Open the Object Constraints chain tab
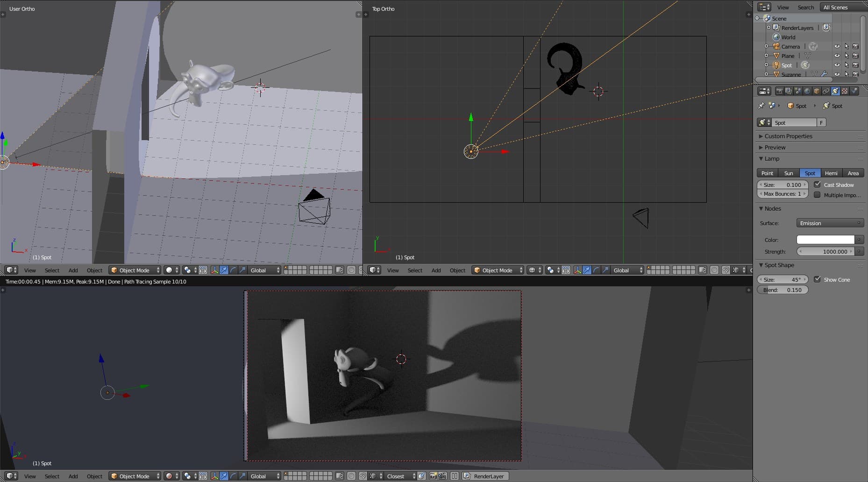Screen dimensions: 868x482 click(826, 91)
